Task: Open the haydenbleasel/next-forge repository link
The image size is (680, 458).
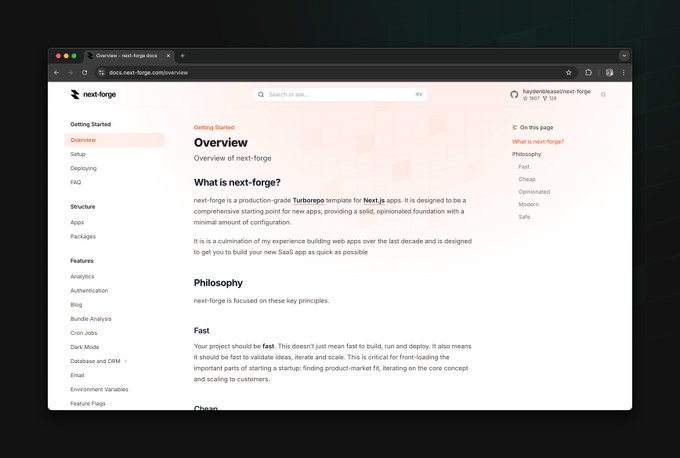Action: (556, 92)
